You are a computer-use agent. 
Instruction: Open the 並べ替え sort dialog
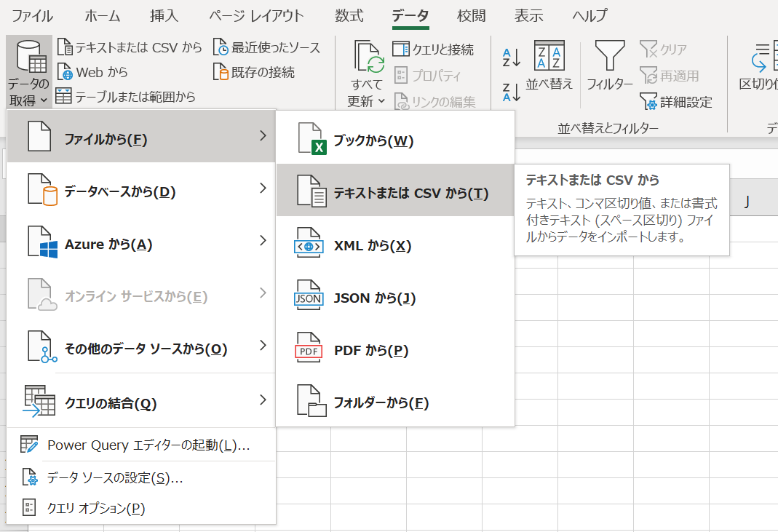point(549,65)
